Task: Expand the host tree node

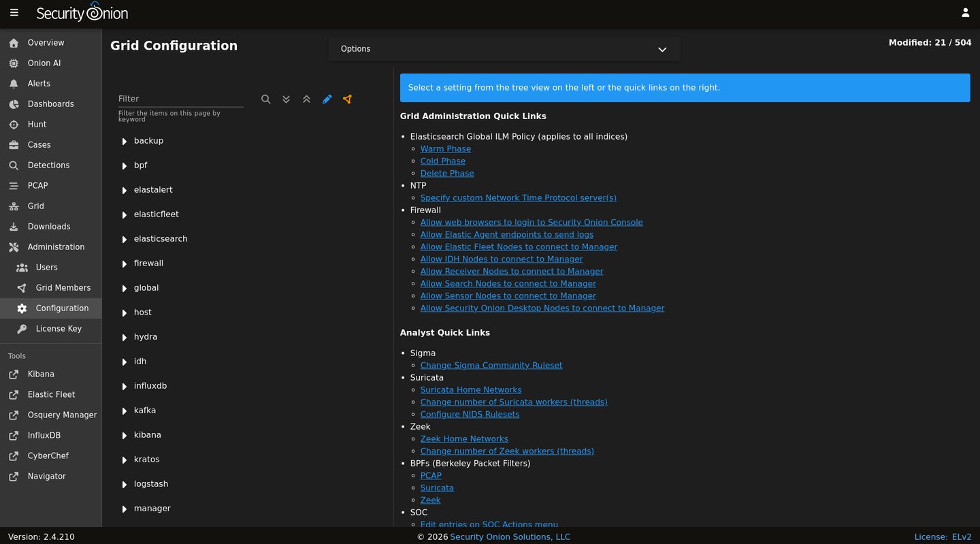Action: (125, 313)
